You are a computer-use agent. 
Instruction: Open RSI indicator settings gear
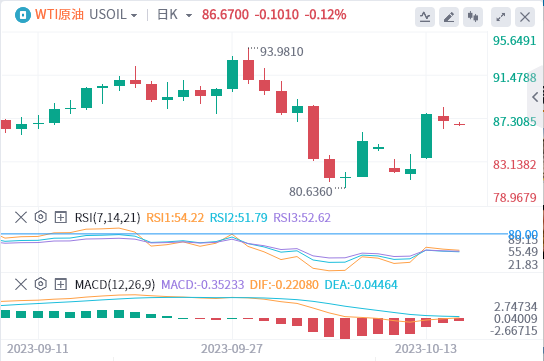pos(41,217)
